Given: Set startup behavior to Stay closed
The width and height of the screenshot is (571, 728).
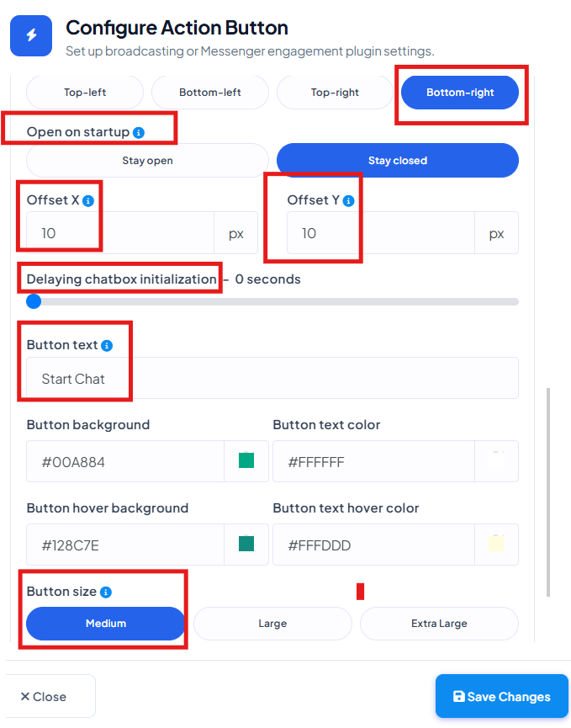Looking at the screenshot, I should point(398,161).
